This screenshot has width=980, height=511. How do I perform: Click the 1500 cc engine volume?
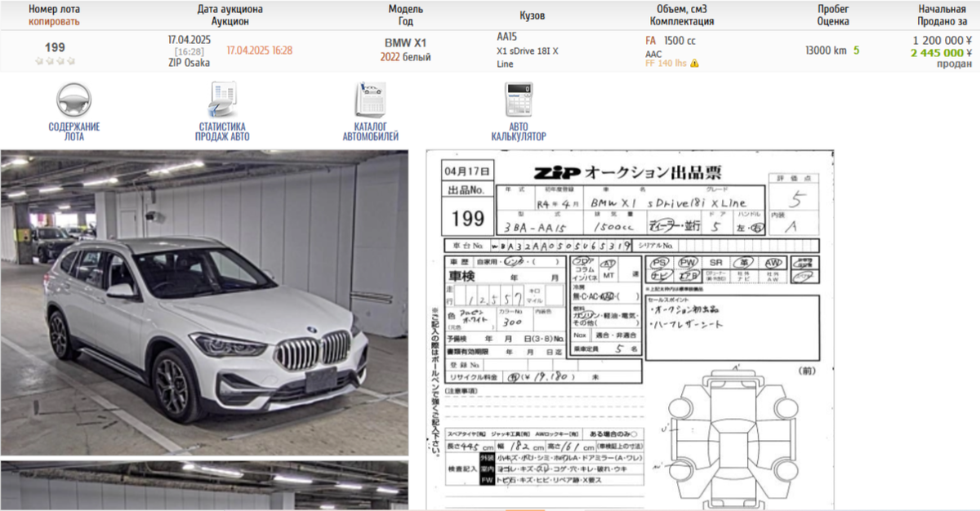pos(679,40)
